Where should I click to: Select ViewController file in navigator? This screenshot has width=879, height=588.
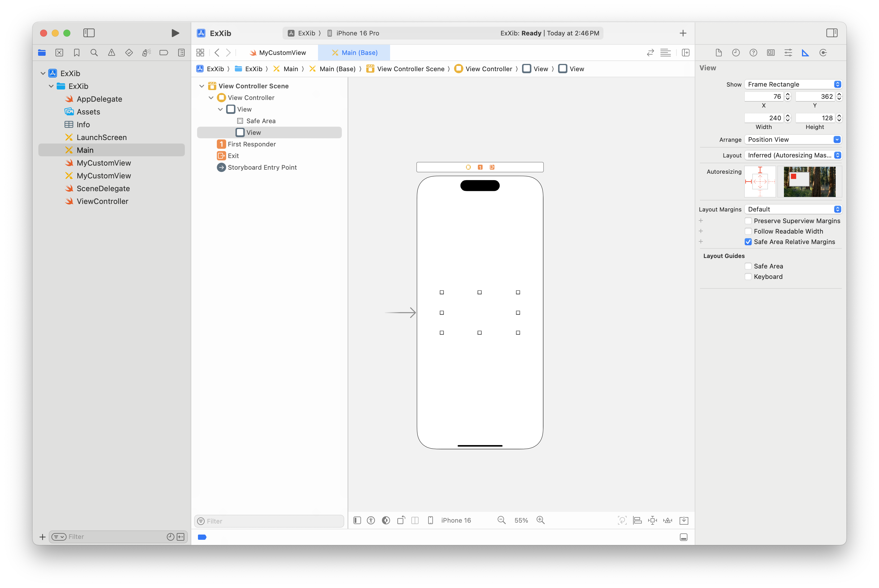102,201
